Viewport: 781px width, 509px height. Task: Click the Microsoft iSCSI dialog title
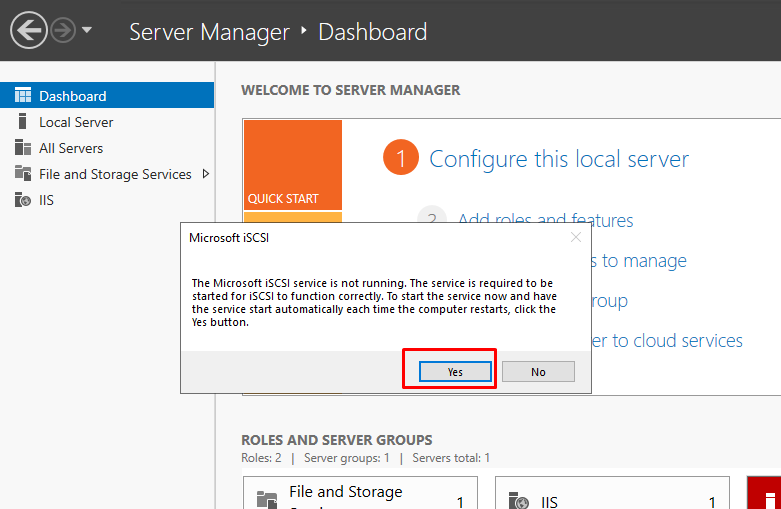229,238
